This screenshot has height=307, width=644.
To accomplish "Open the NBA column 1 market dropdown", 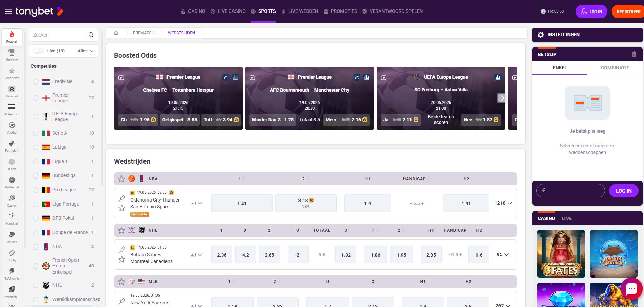I will click(x=241, y=179).
